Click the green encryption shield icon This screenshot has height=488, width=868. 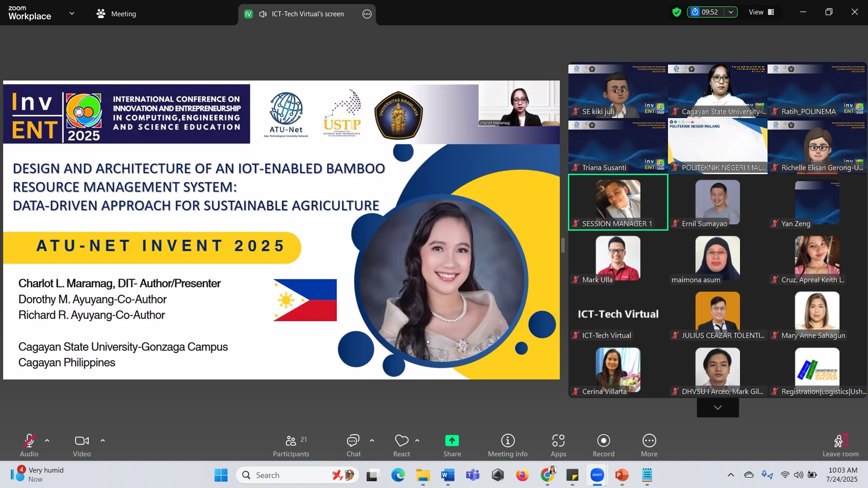pyautogui.click(x=677, y=12)
